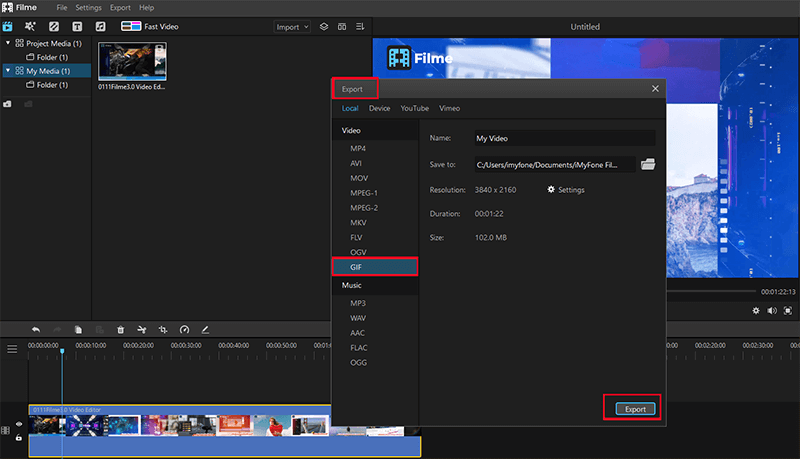
Task: Collapse the Project Media tree node
Action: coord(8,43)
